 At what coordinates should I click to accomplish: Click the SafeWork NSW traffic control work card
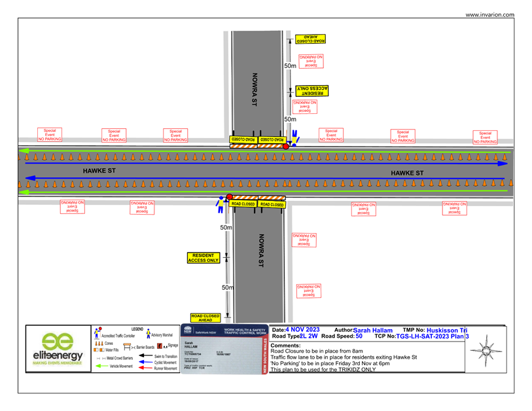(222, 351)
